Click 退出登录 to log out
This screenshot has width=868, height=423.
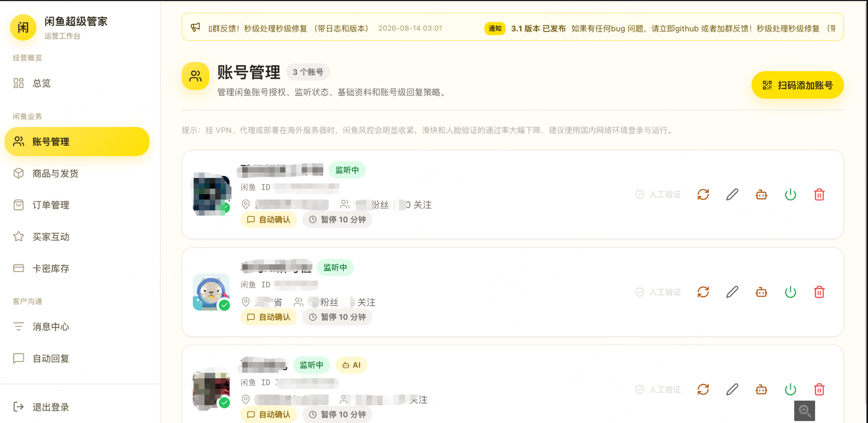77,407
